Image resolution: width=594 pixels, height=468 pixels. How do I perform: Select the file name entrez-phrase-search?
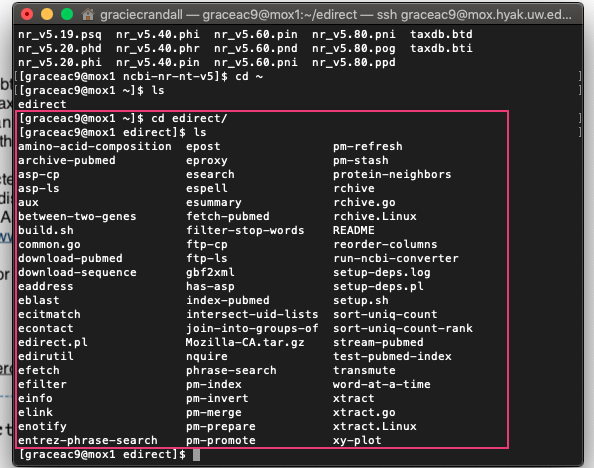click(x=88, y=441)
